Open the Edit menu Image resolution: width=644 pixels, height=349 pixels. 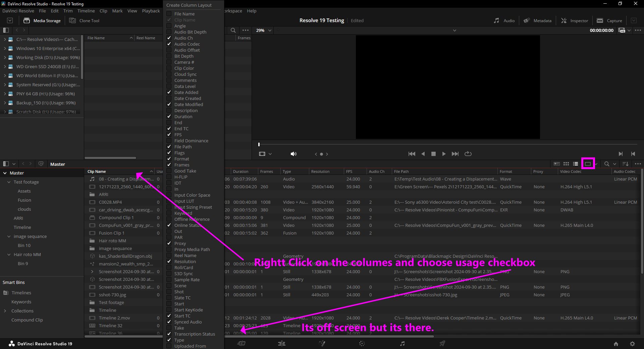[x=55, y=11]
